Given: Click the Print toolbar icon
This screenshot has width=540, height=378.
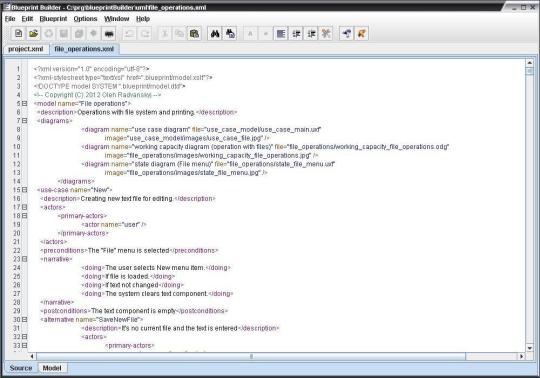Looking at the screenshot, I should (x=109, y=34).
